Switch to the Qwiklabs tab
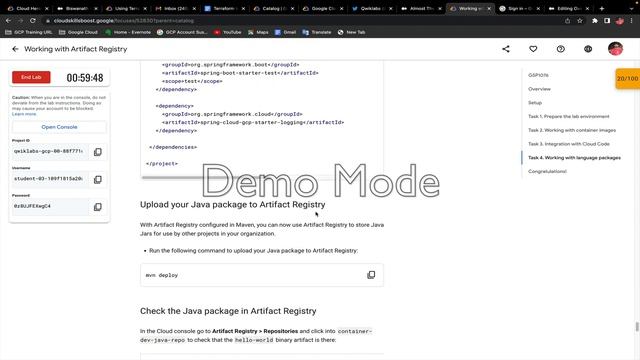The image size is (640, 360). tap(371, 8)
